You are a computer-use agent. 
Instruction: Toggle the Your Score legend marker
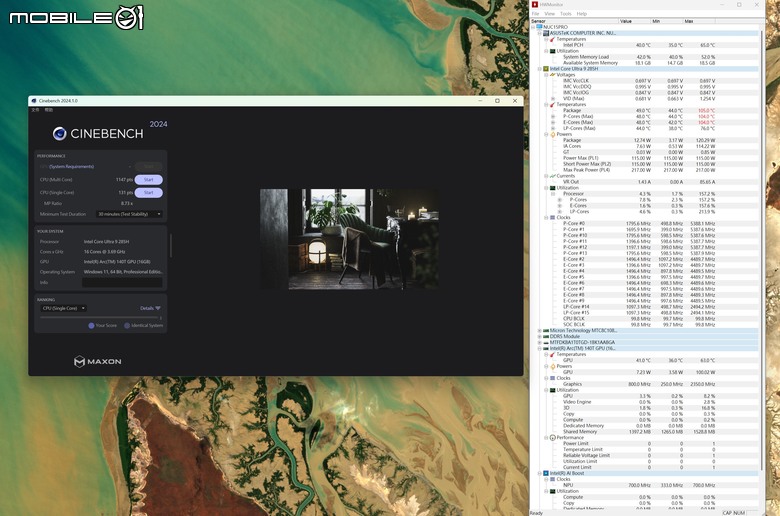coord(91,325)
